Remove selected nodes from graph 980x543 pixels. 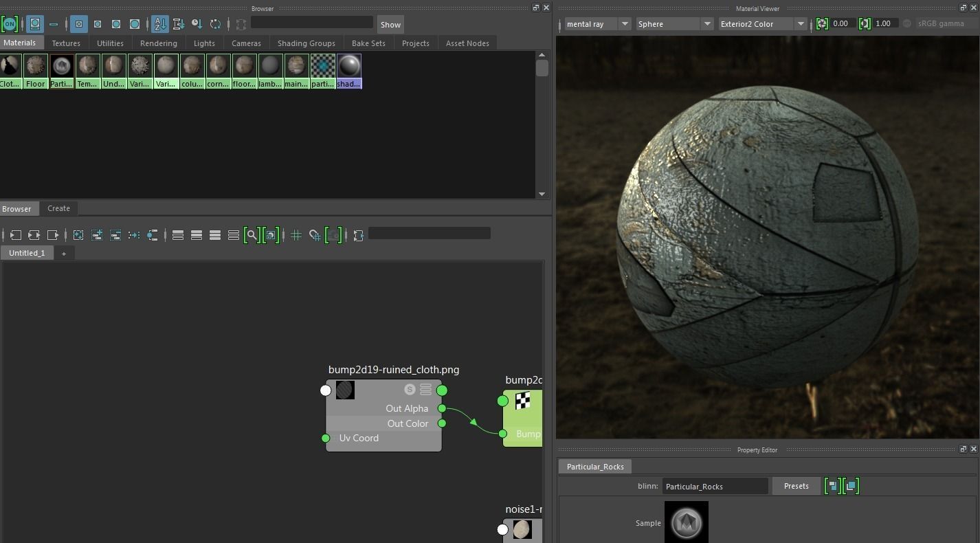point(115,235)
